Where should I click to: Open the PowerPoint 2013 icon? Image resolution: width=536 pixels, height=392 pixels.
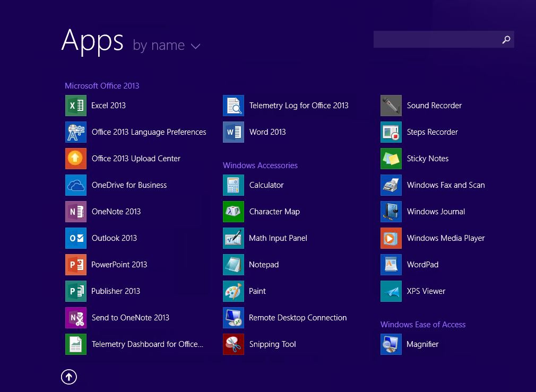point(75,265)
